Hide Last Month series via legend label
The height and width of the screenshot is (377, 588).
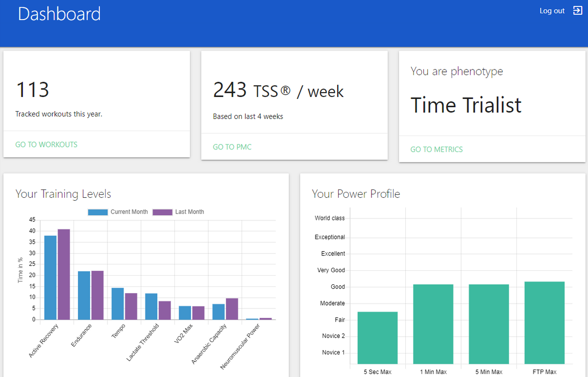(189, 212)
